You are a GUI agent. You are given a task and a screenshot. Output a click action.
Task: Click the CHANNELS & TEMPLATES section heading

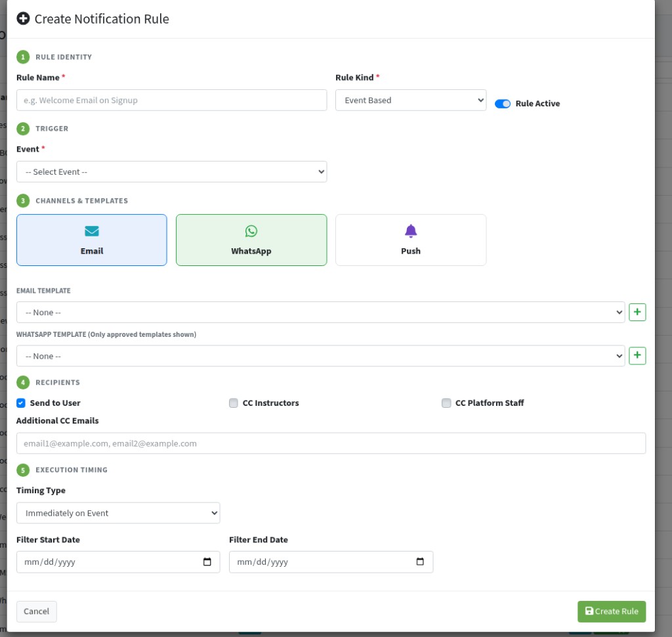81,201
